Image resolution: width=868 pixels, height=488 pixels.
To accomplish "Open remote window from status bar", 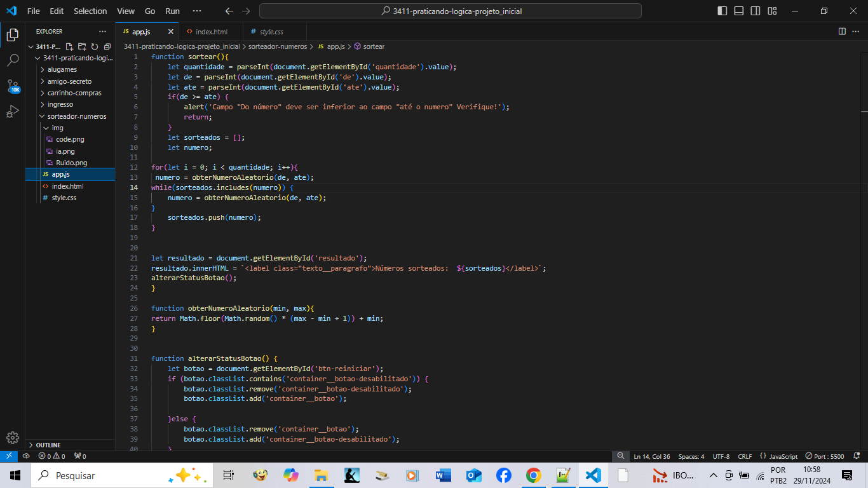I will [8, 456].
